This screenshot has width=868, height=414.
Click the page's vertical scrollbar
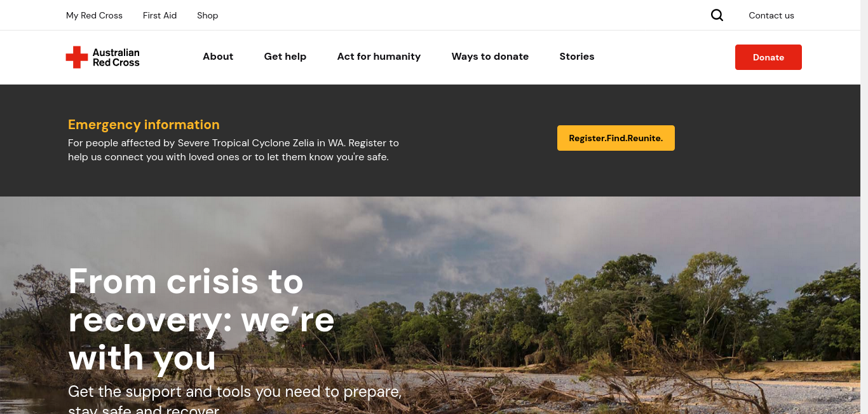click(x=864, y=207)
